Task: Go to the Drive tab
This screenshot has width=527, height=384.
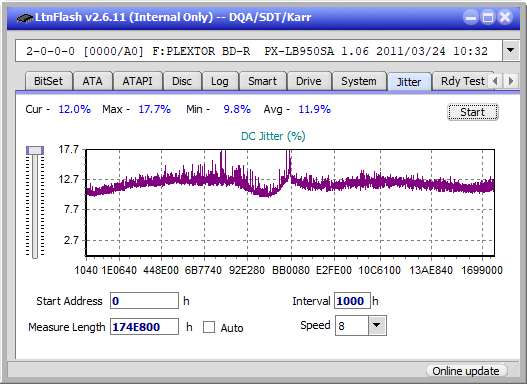Action: (x=309, y=81)
